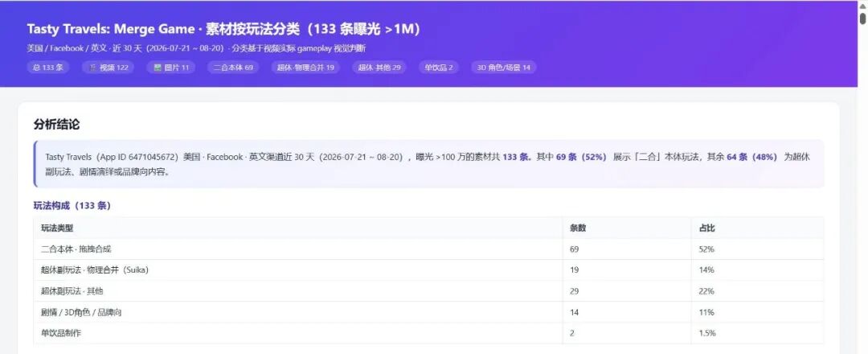Click the picture icon in 图片 chip

pos(158,68)
